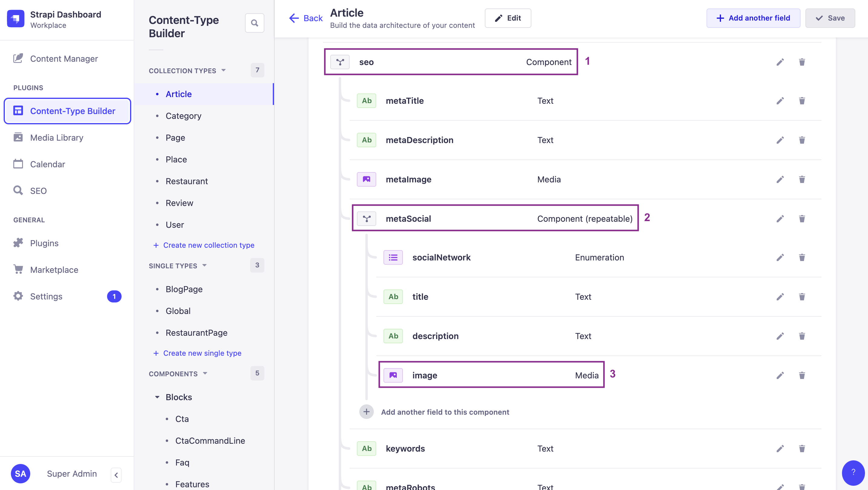Click the Back navigation arrow

(x=293, y=17)
